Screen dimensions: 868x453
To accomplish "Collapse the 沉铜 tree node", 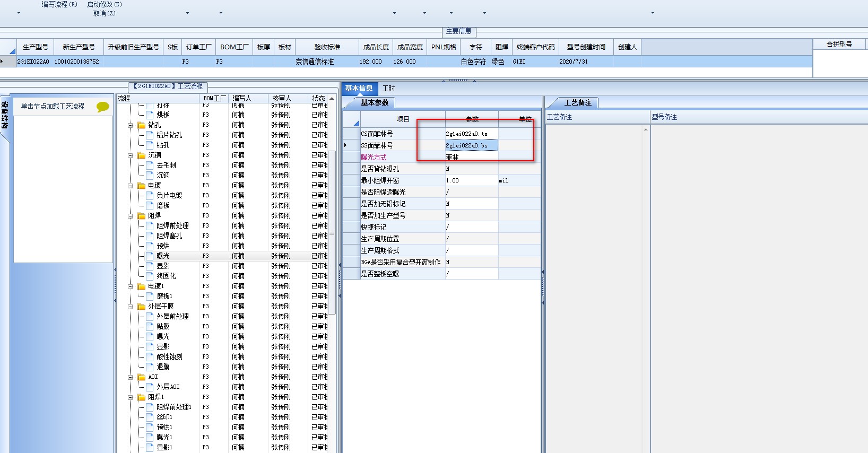I will point(131,156).
